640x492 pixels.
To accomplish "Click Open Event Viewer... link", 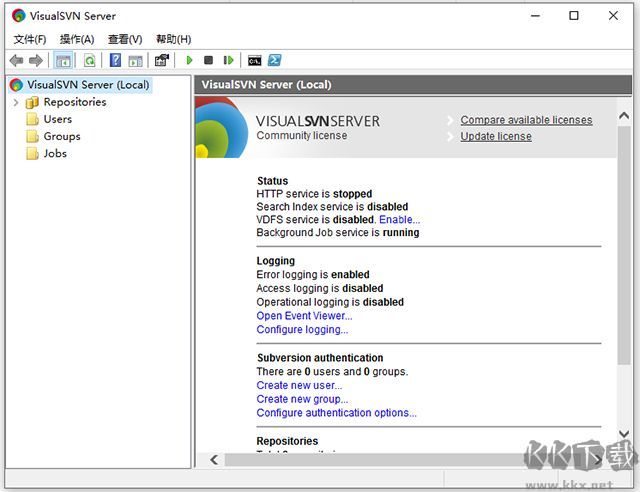I will (304, 316).
